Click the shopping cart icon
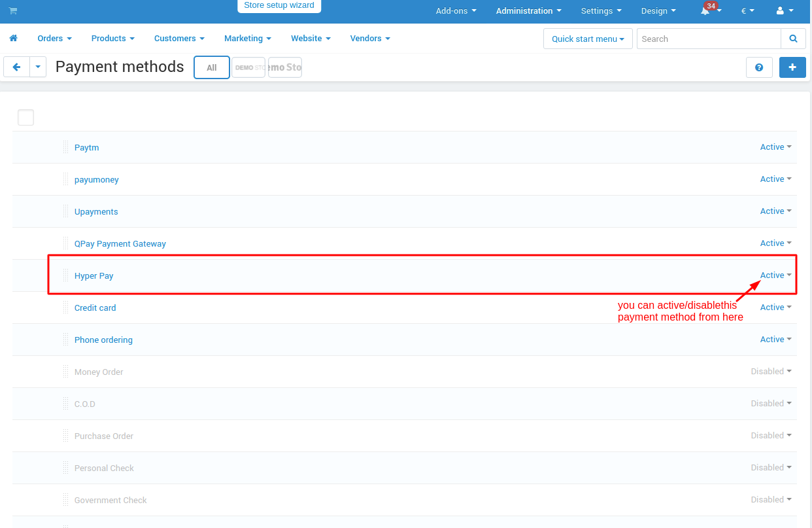 coord(13,11)
